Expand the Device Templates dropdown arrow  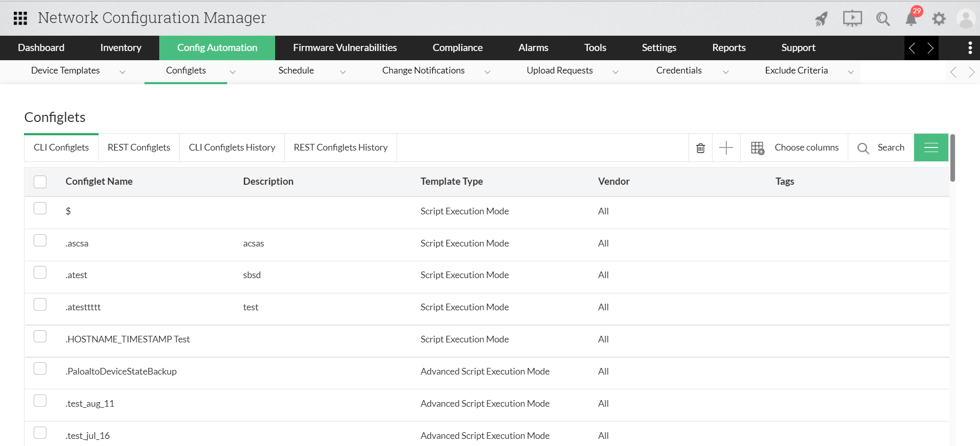[122, 72]
